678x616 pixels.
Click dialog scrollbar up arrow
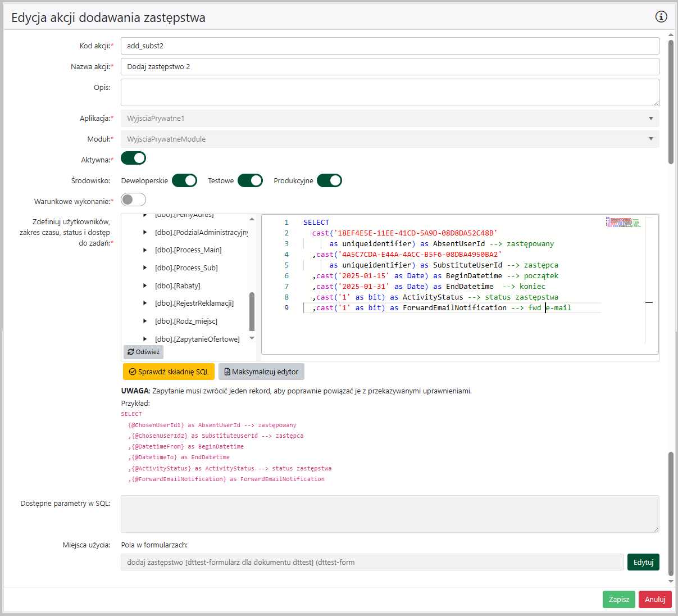(x=671, y=35)
